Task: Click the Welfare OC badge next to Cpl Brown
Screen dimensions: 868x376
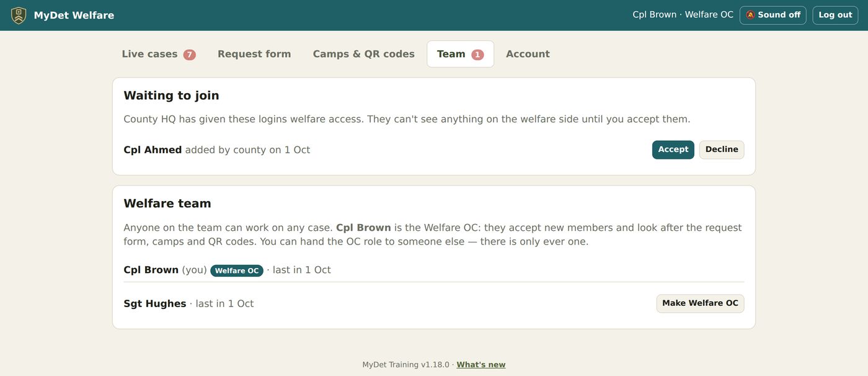Action: 237,271
